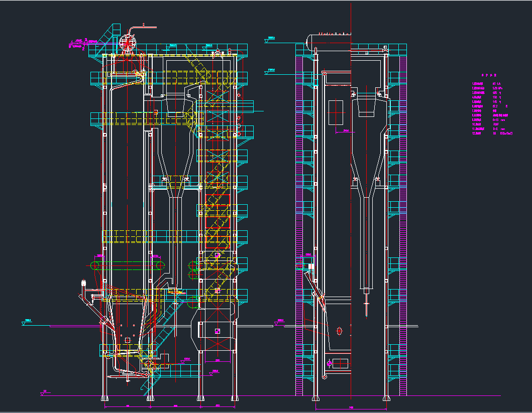Click the magenta square marker inside the lower duct housing
Image resolution: width=532 pixels, height=413 pixels.
click(218, 331)
